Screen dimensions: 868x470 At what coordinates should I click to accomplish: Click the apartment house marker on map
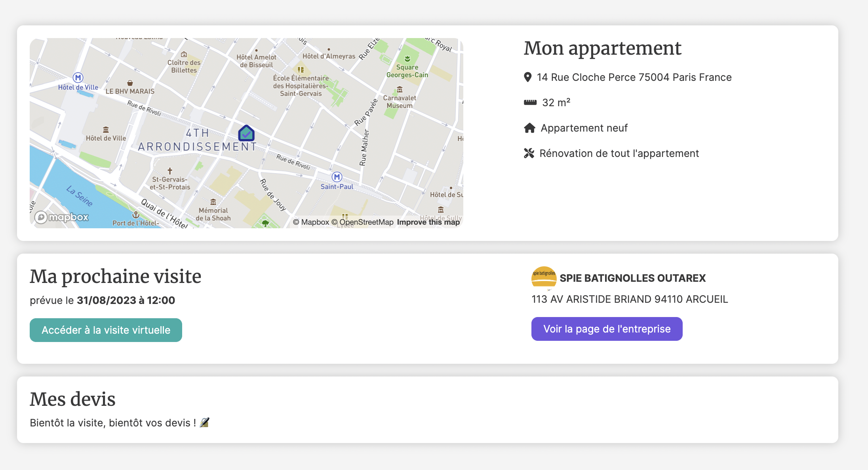coord(246,134)
